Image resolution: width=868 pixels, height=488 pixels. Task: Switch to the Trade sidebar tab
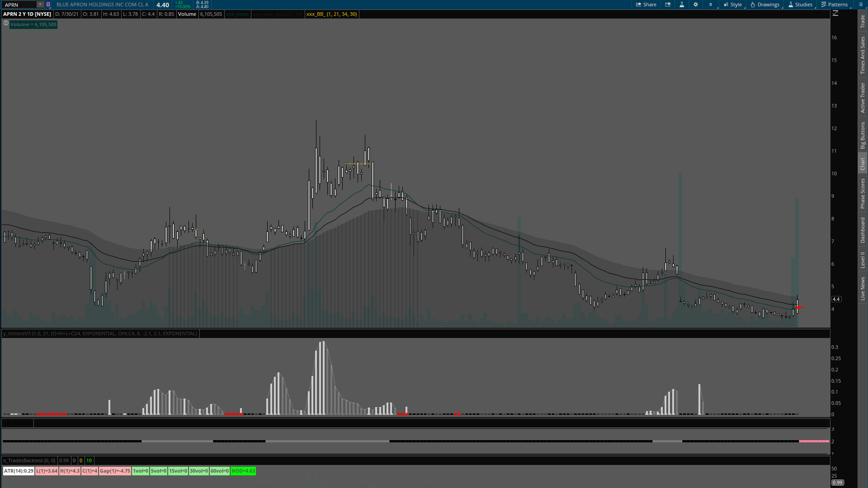click(x=863, y=21)
